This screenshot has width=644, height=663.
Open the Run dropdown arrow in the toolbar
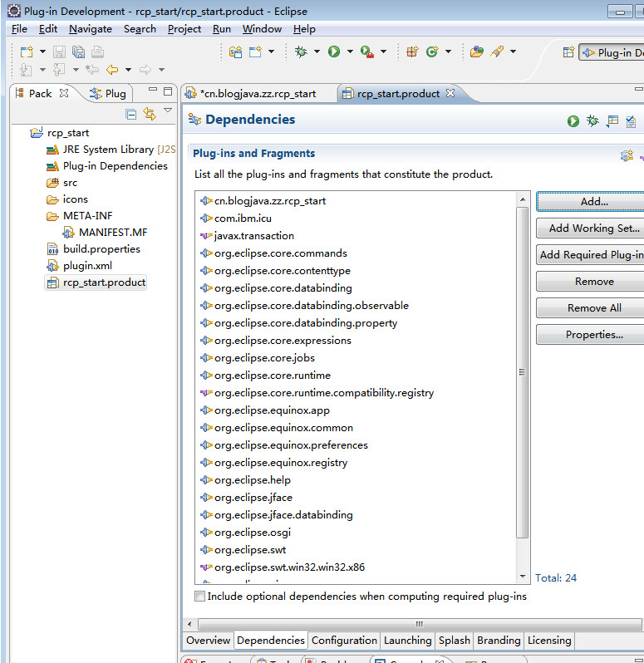350,52
